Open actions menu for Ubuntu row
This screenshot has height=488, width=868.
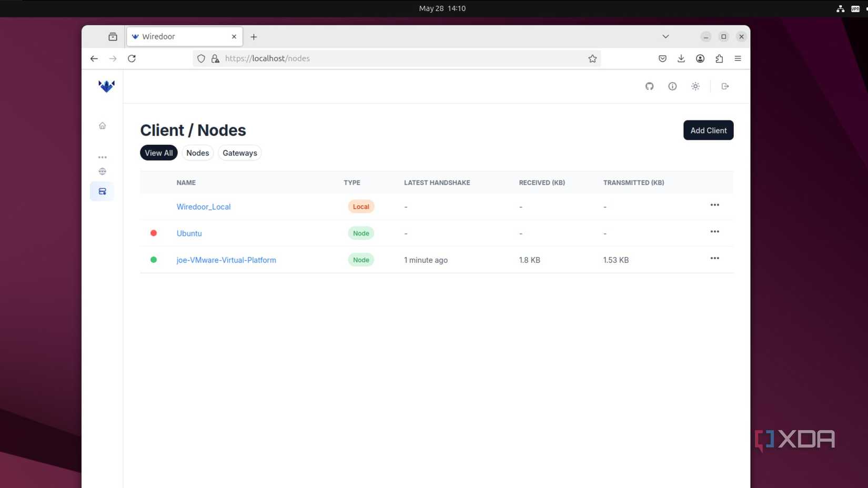click(714, 232)
